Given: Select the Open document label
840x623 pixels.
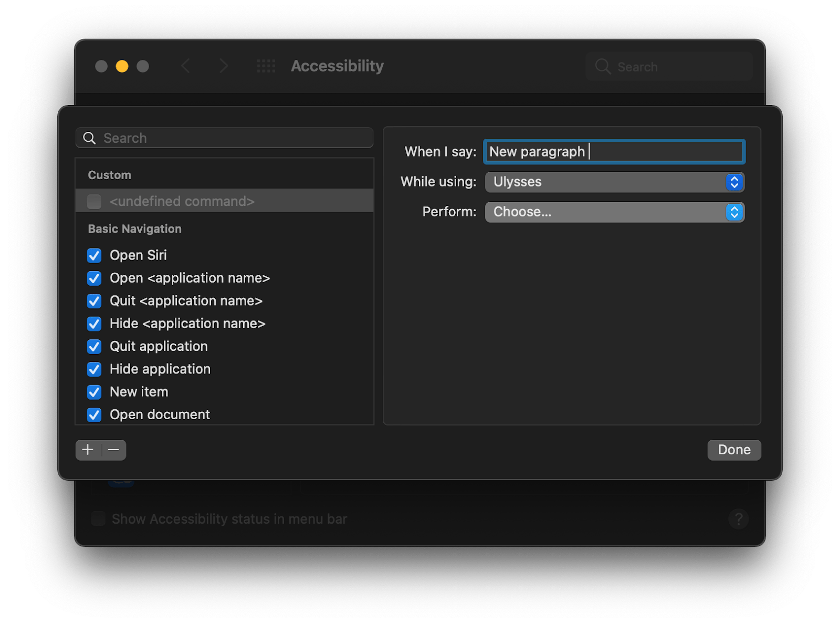Looking at the screenshot, I should (x=160, y=415).
